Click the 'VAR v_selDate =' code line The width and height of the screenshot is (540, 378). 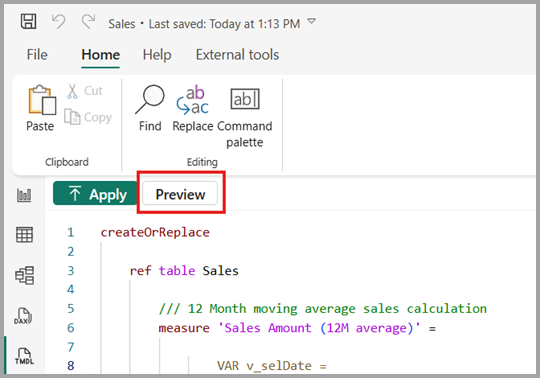pyautogui.click(x=271, y=366)
